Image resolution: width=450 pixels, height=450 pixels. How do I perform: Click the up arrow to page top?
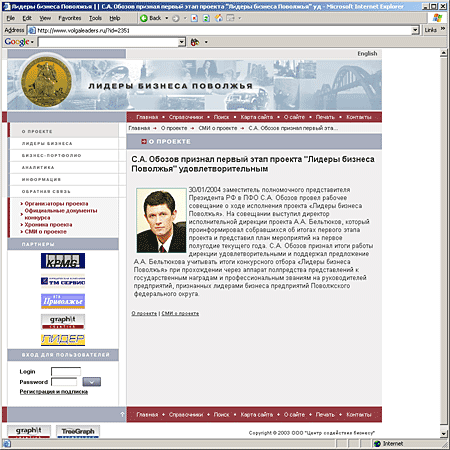(122, 414)
